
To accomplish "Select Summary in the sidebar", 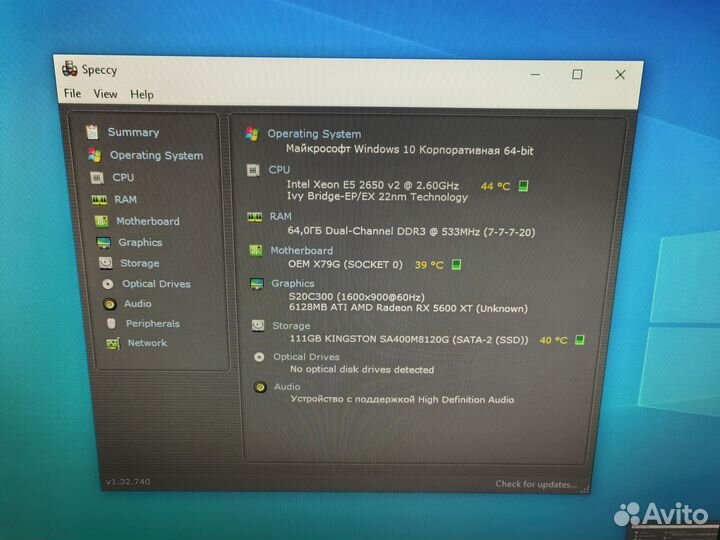I will click(133, 132).
